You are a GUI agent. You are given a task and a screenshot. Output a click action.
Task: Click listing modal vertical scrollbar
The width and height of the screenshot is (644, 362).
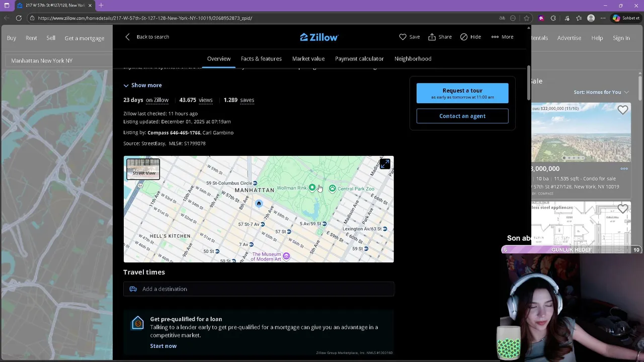(528, 83)
